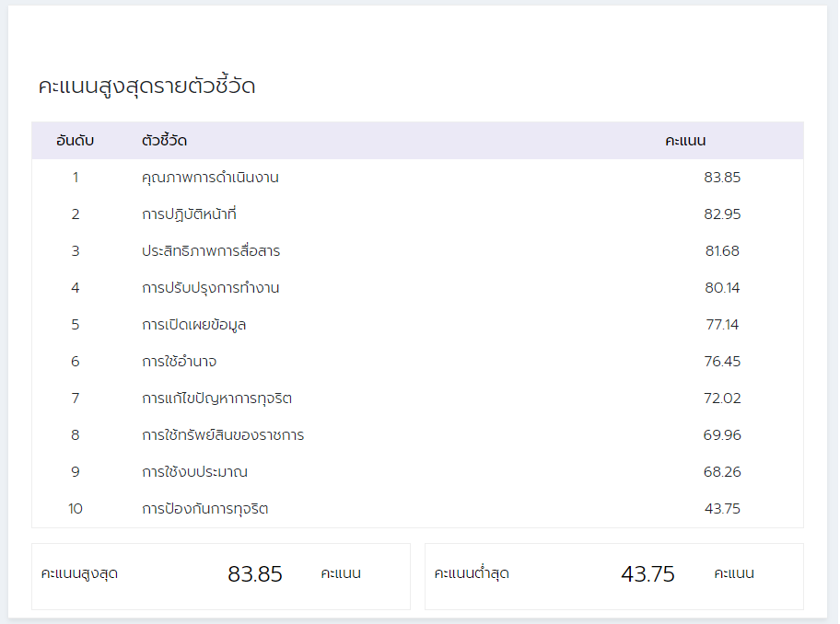The height and width of the screenshot is (624, 840).
Task: Click the การใช้อำนาจ indicator name
Action: [x=180, y=362]
